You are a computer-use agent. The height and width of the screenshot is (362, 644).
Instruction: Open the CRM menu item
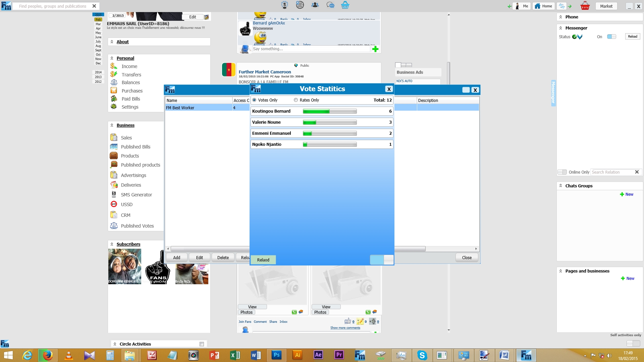point(125,215)
